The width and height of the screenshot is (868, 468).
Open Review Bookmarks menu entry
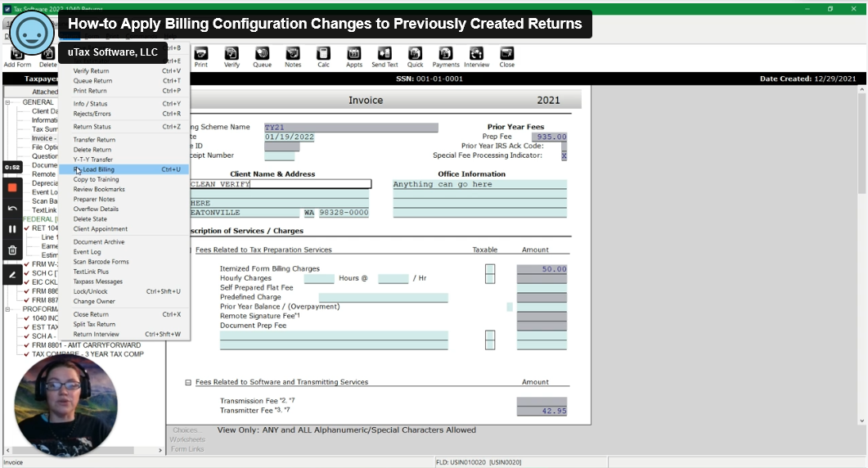pos(124,190)
